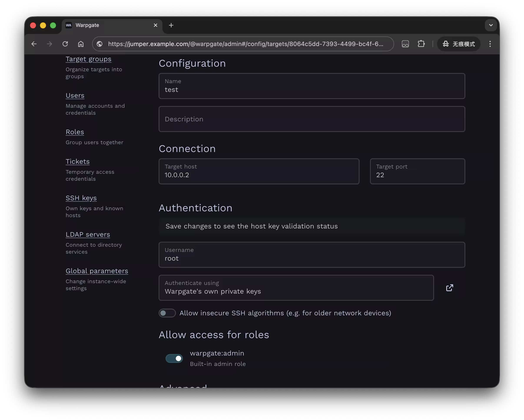Click 'Connect to directory services' description

click(x=94, y=248)
